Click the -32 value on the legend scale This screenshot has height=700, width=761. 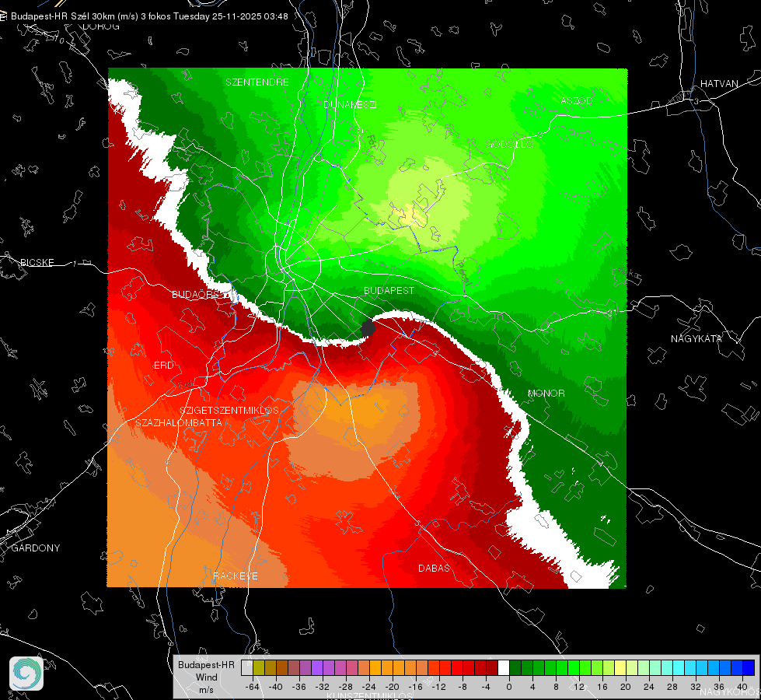(x=323, y=687)
